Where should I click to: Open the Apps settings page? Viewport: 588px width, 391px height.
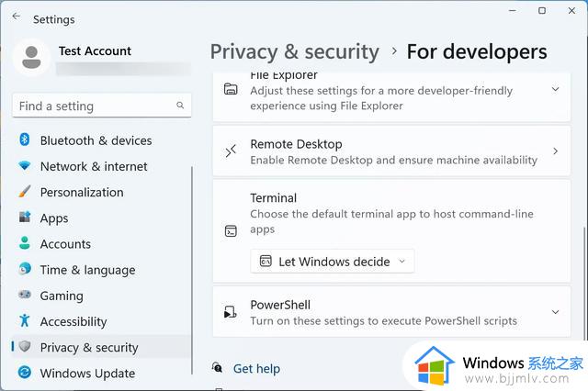101,218
